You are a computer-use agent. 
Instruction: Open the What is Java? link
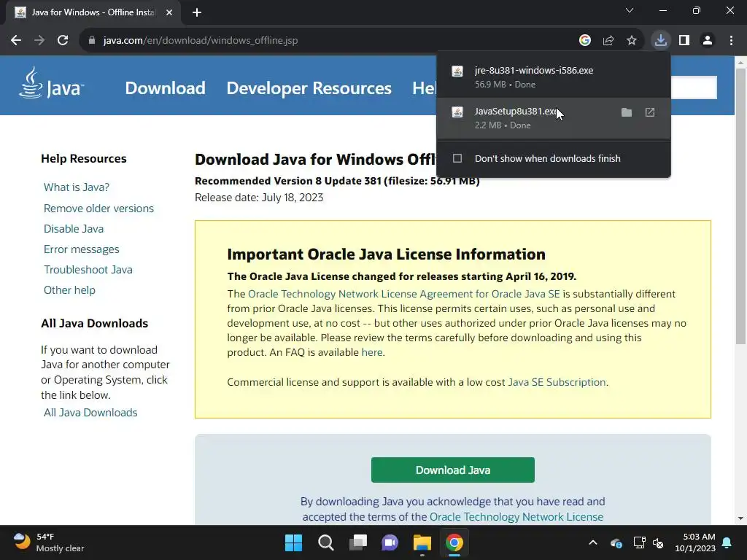[x=76, y=187]
